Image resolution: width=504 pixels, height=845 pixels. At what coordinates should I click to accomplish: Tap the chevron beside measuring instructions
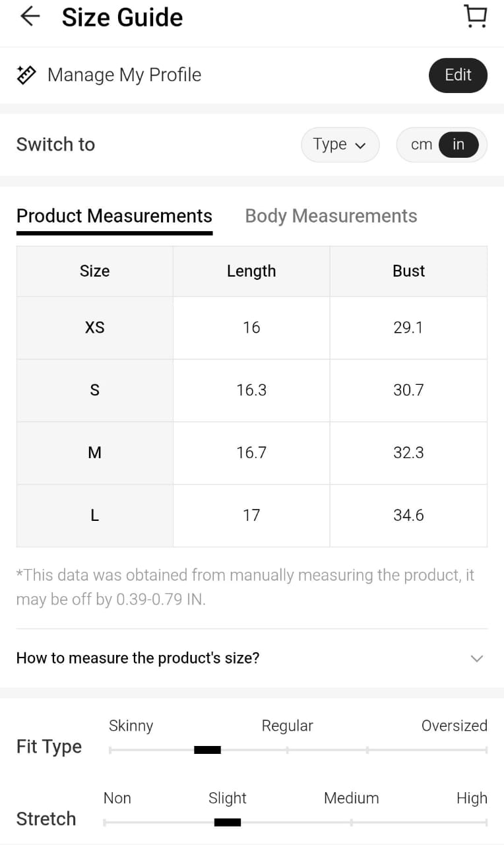(x=476, y=658)
